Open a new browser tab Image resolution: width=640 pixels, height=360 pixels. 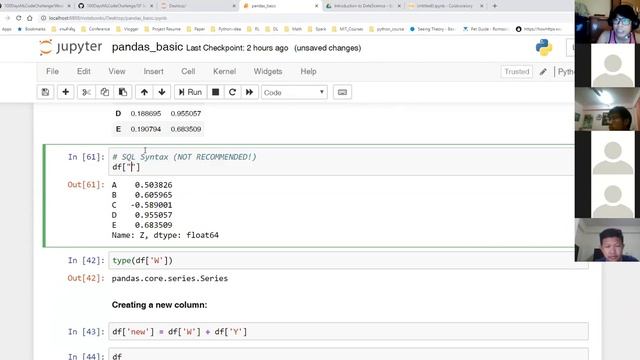tap(495, 6)
